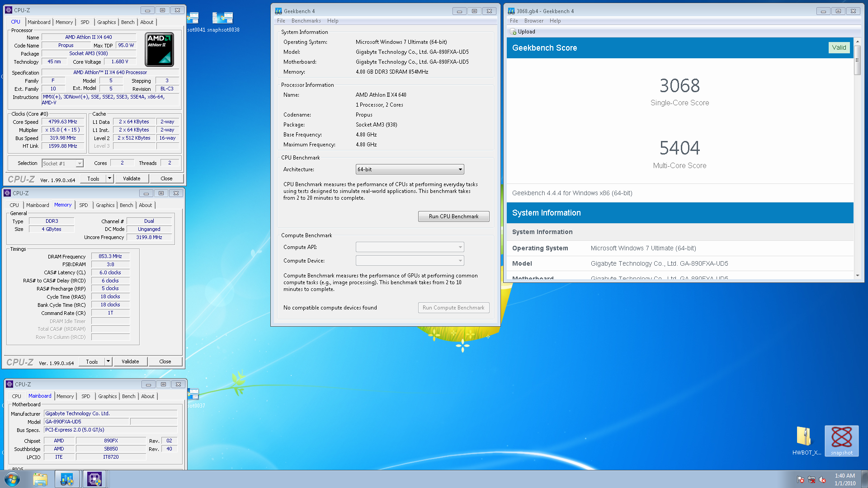Expand Tools dropdown arrow in Memory CPU-Z
The height and width of the screenshot is (488, 868).
pyautogui.click(x=108, y=361)
